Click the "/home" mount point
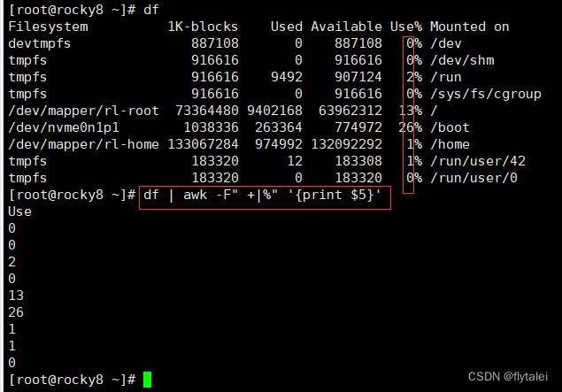The image size is (562, 392). (x=450, y=144)
